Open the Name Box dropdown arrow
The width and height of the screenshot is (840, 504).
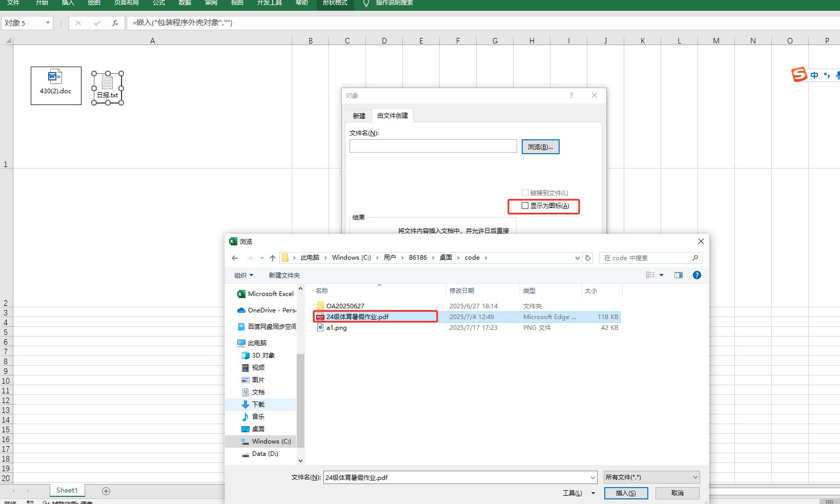pos(48,23)
